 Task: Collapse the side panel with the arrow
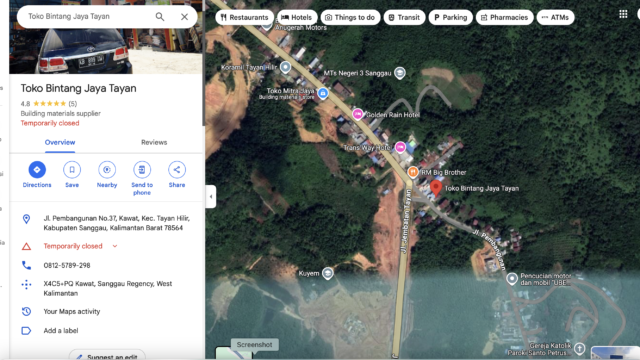coord(211,197)
